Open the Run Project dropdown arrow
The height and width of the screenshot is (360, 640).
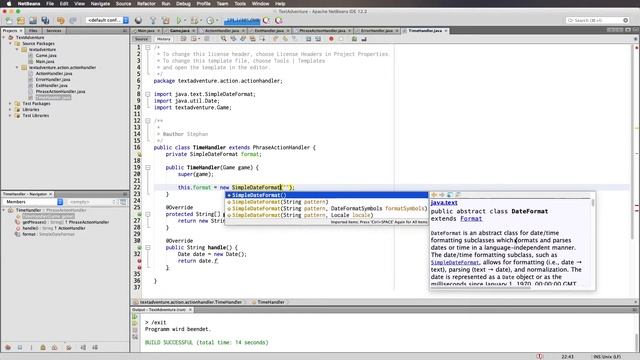[x=184, y=20]
